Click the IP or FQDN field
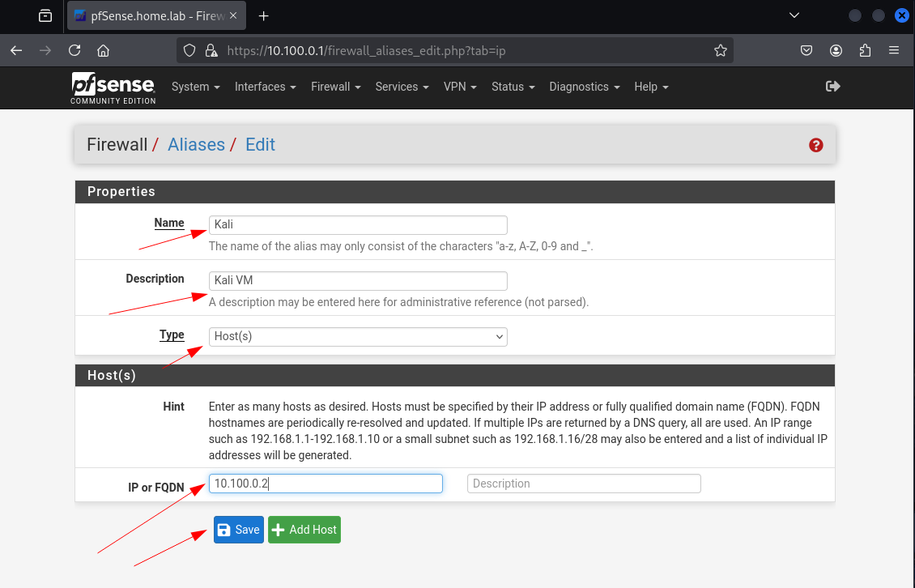 click(x=326, y=484)
